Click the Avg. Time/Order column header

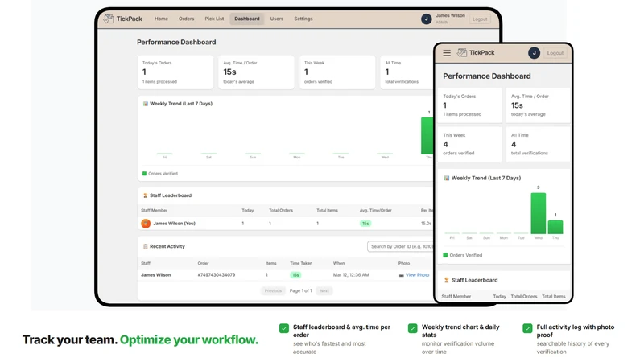pos(375,210)
